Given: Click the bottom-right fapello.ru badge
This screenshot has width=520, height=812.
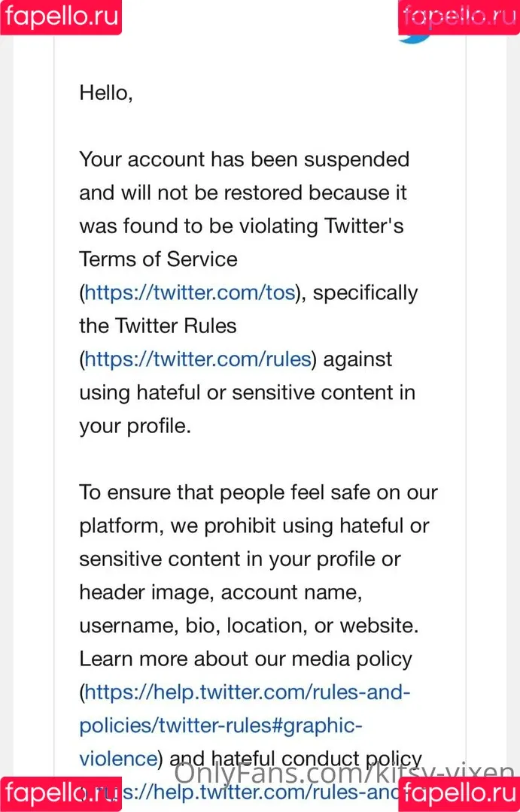Looking at the screenshot, I should point(459,795).
